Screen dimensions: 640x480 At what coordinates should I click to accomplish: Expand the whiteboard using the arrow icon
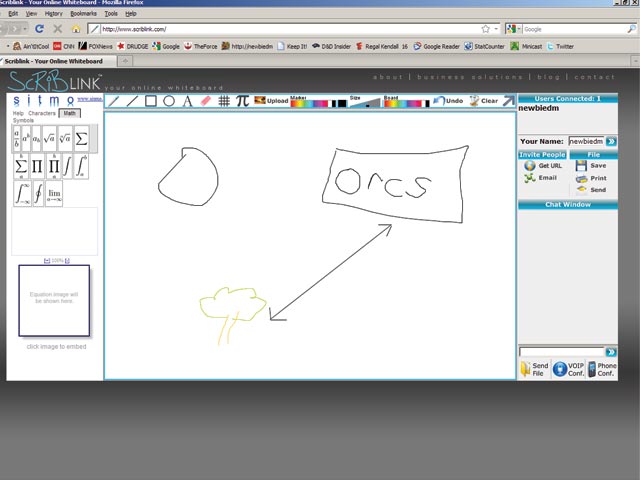508,101
